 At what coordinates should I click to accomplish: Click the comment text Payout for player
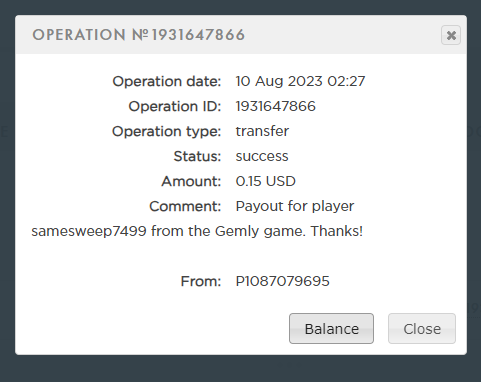click(x=295, y=206)
